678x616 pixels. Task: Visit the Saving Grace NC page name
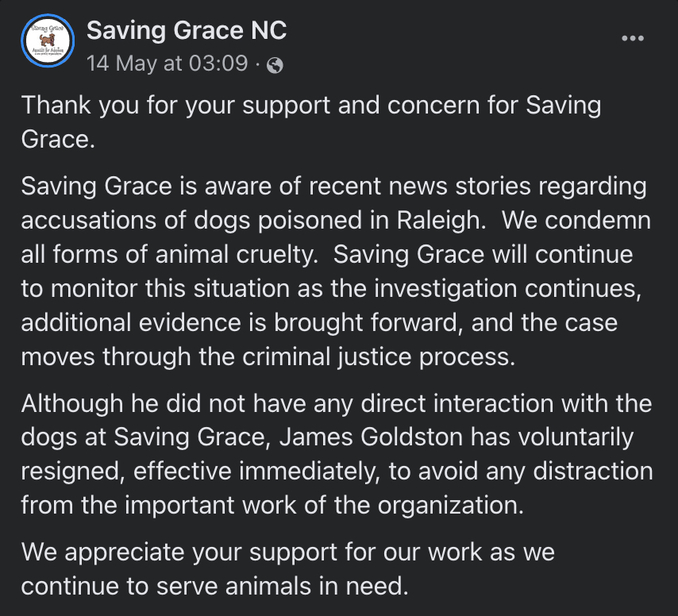pyautogui.click(x=187, y=31)
